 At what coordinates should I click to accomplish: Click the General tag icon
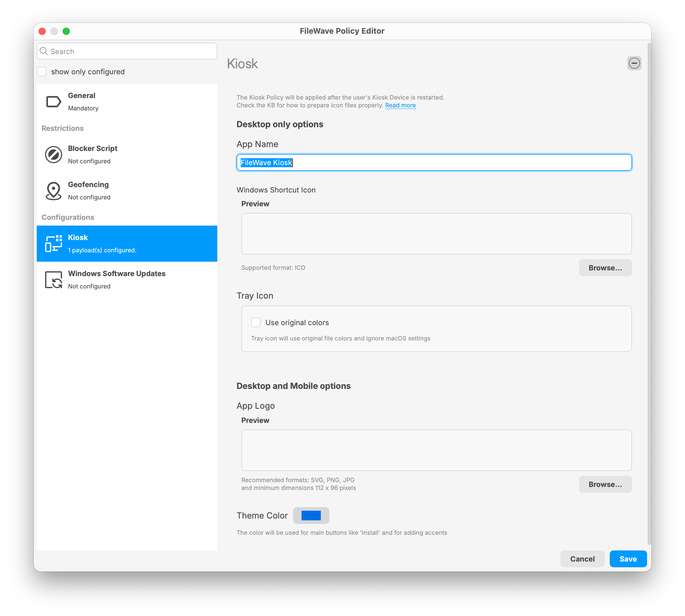coord(54,102)
